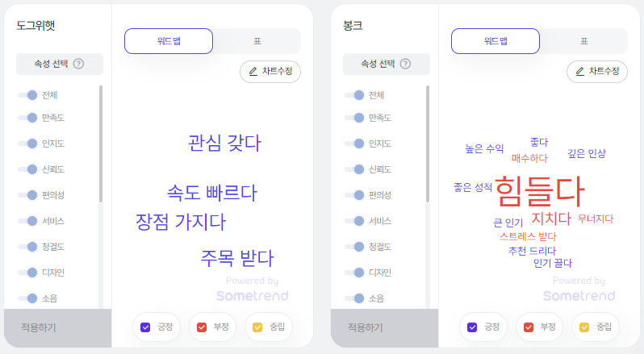Click pencil icon in 봉크 차트수정 button
Screen dimensions: 644x354
click(580, 72)
